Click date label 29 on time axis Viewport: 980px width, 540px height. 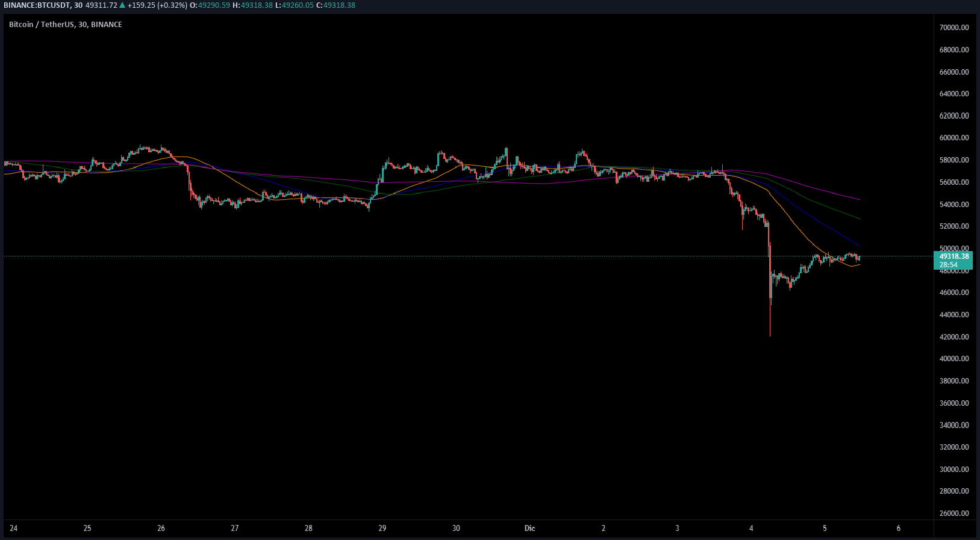point(382,529)
